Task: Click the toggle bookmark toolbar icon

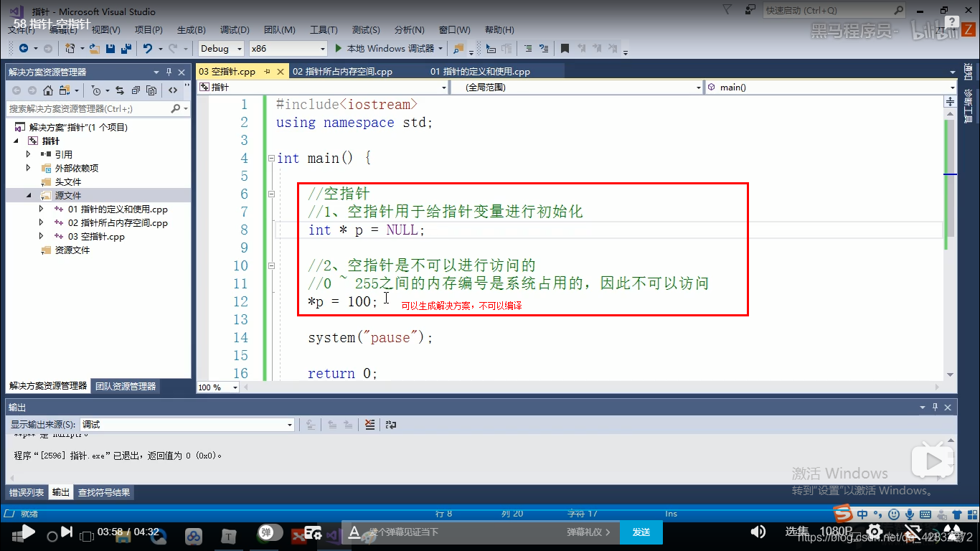Action: click(565, 48)
